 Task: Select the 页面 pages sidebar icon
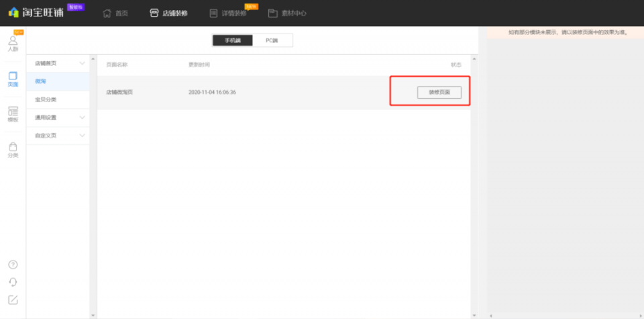click(13, 79)
